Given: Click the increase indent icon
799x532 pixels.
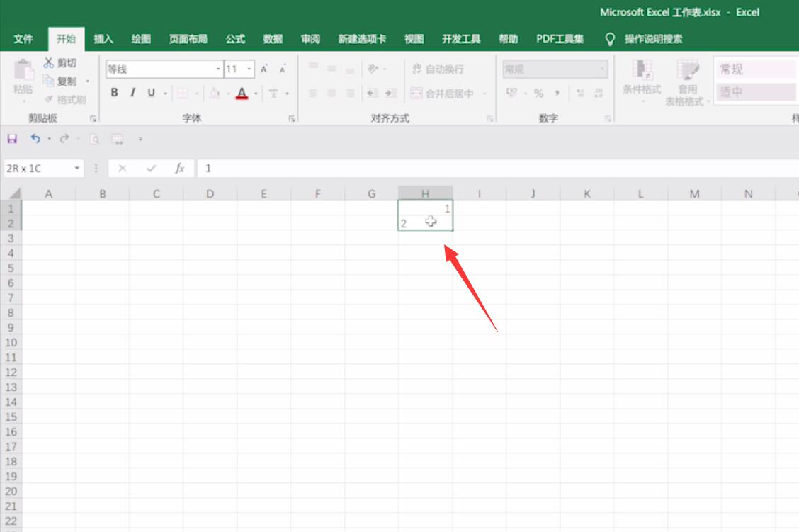Looking at the screenshot, I should pyautogui.click(x=390, y=93).
